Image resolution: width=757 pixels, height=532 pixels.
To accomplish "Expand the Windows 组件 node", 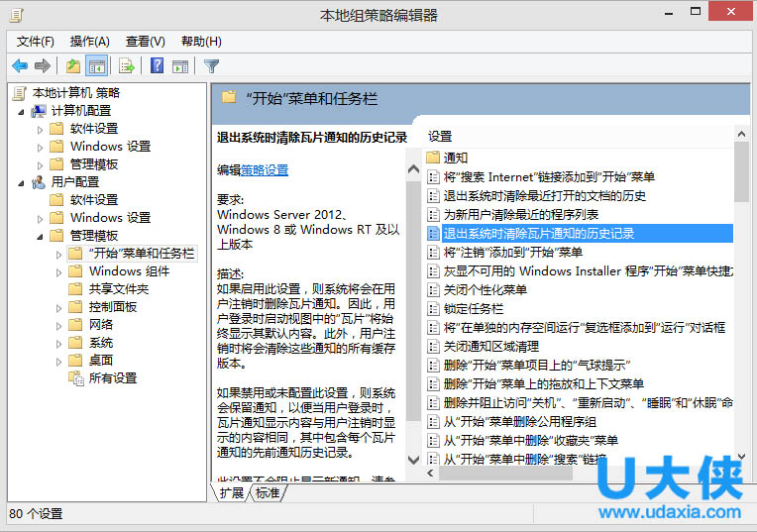I will tap(58, 272).
